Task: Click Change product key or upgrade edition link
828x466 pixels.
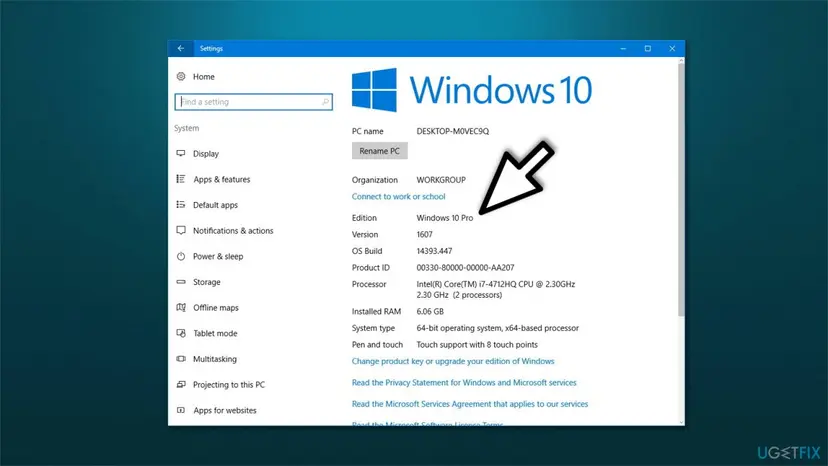Action: [x=453, y=361]
